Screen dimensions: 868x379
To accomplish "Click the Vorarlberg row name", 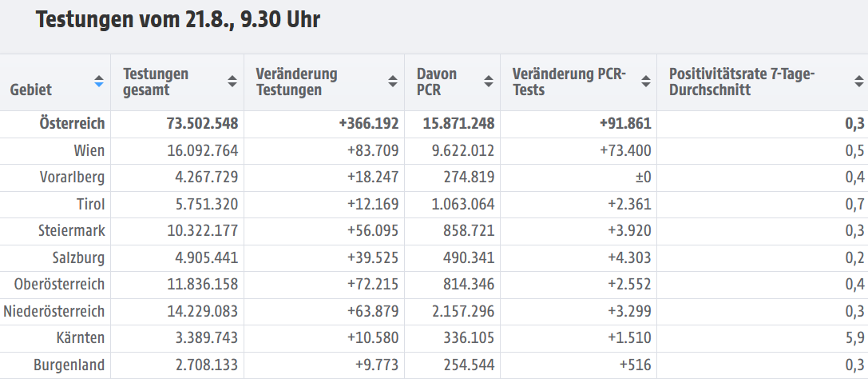I will [x=73, y=178].
